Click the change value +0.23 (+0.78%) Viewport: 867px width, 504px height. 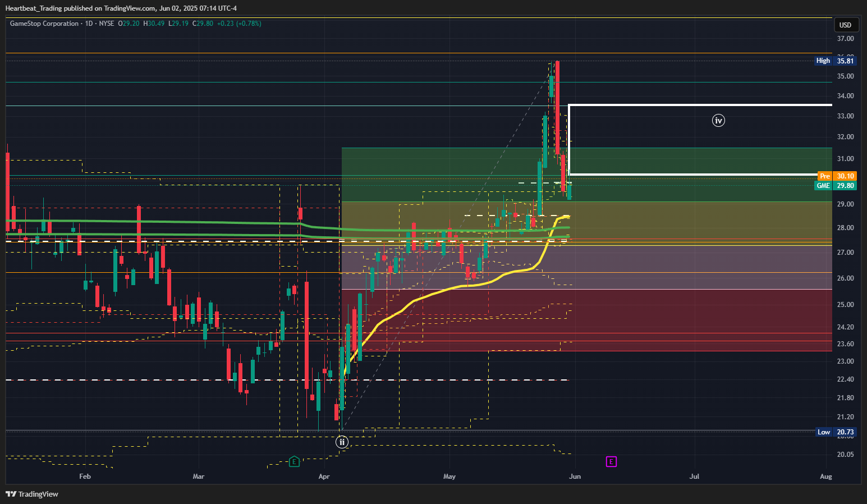click(239, 24)
